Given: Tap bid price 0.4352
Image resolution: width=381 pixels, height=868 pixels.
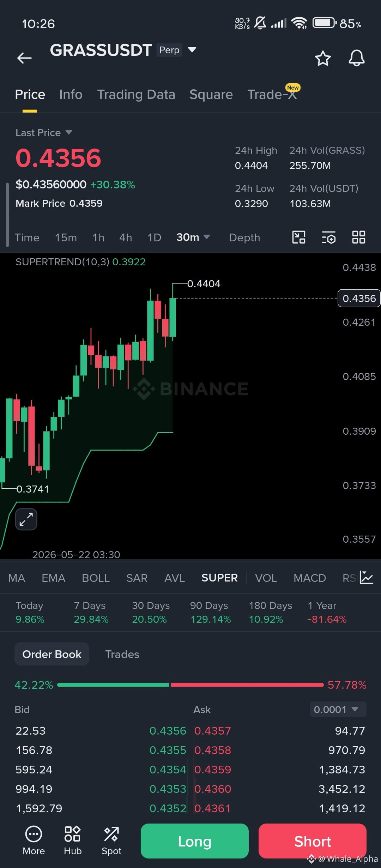Looking at the screenshot, I should click(x=168, y=808).
